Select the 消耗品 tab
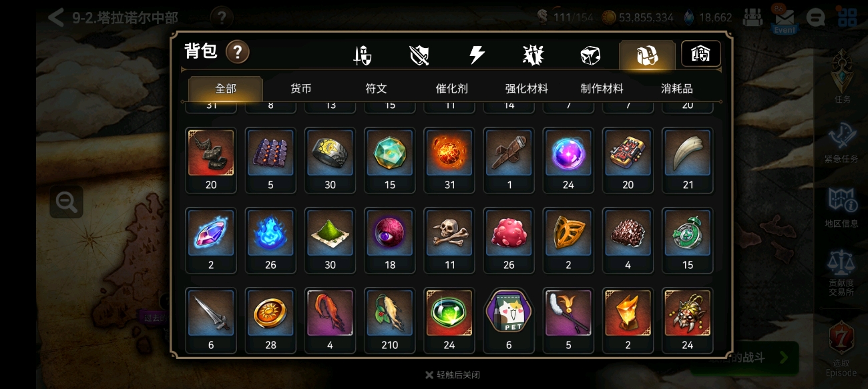The height and width of the screenshot is (389, 868). (x=677, y=88)
